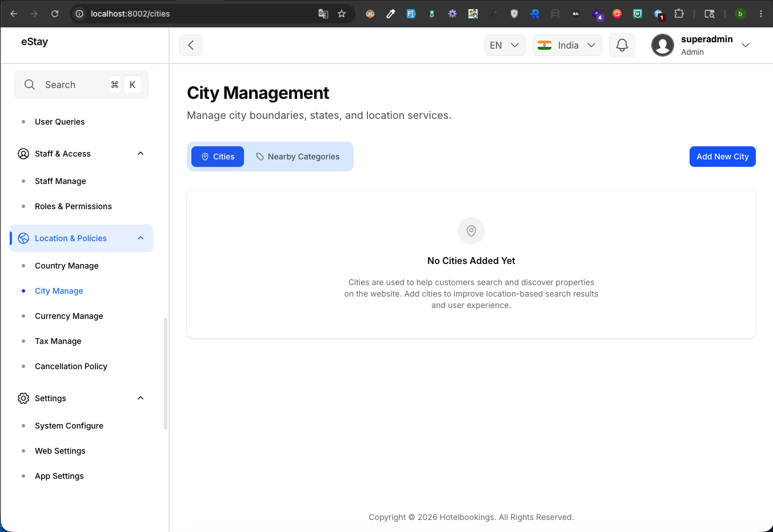Click the purple gear extension icon
The width and height of the screenshot is (773, 532).
coord(452,14)
